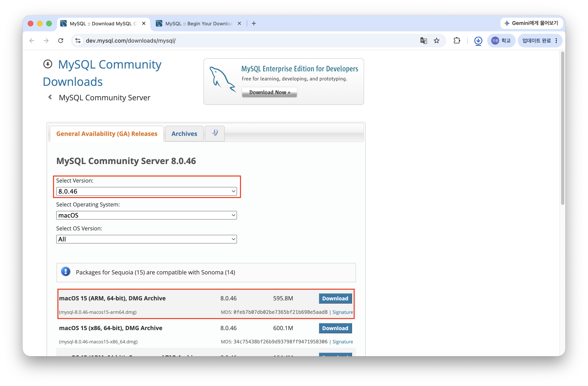Click the back chevron beside MySQL Community Server
Viewport: 588px width, 386px height.
coord(50,97)
